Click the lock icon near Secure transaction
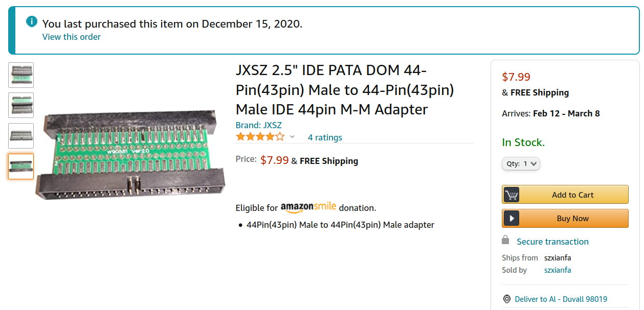The height and width of the screenshot is (310, 644). (505, 240)
